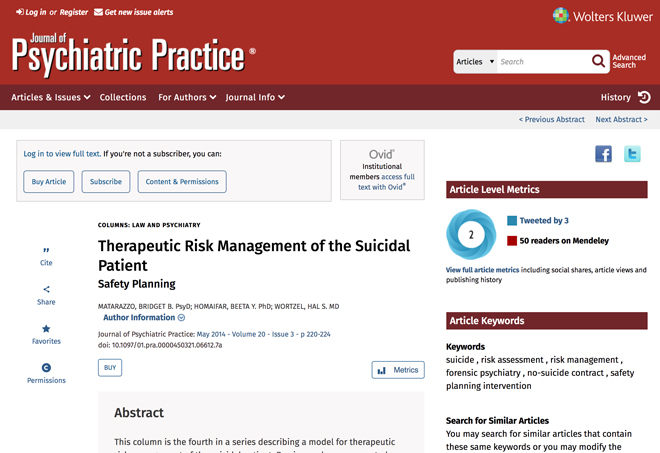Click the red Mendeley readers swatch
This screenshot has height=453, width=660.
(512, 241)
